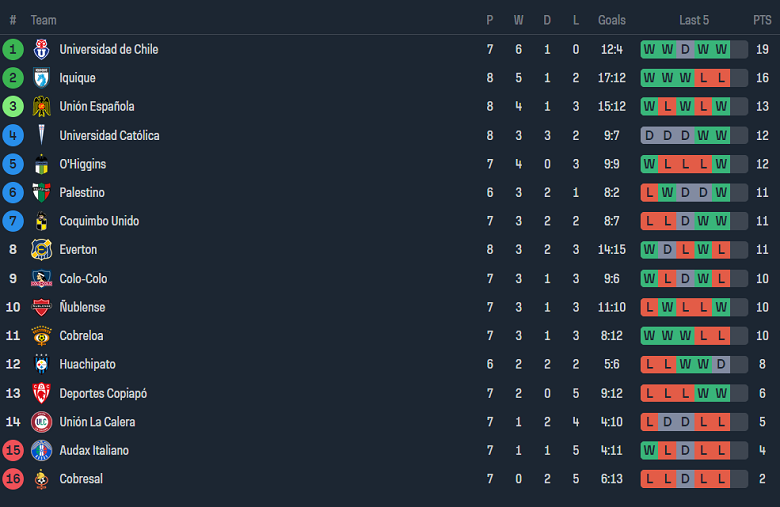Image resolution: width=780 pixels, height=507 pixels.
Task: Click the Last 5 column header
Action: (x=694, y=20)
